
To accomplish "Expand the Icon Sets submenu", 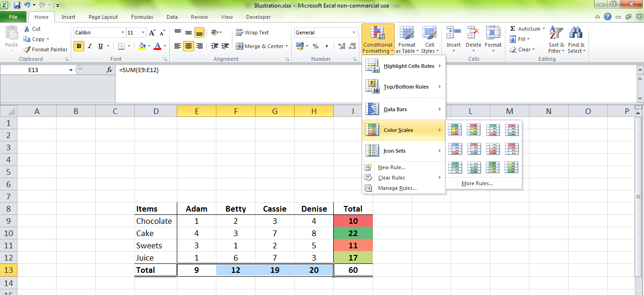I will pyautogui.click(x=403, y=150).
